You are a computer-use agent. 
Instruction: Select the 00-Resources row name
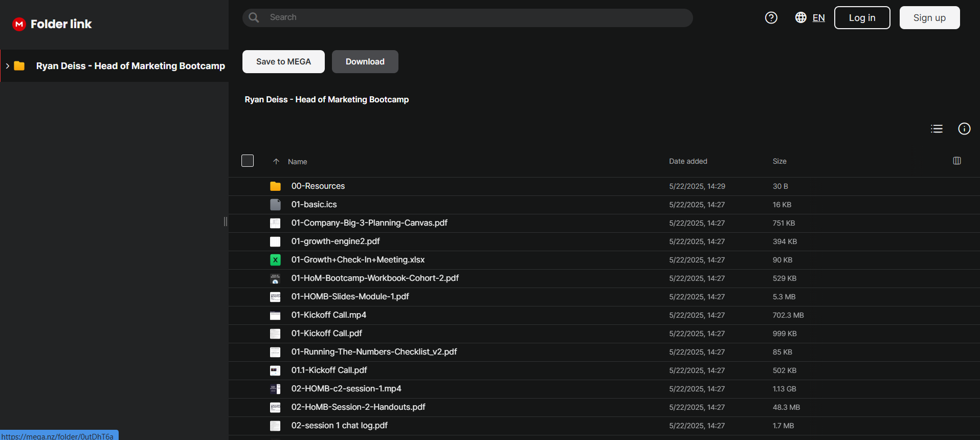pyautogui.click(x=318, y=186)
